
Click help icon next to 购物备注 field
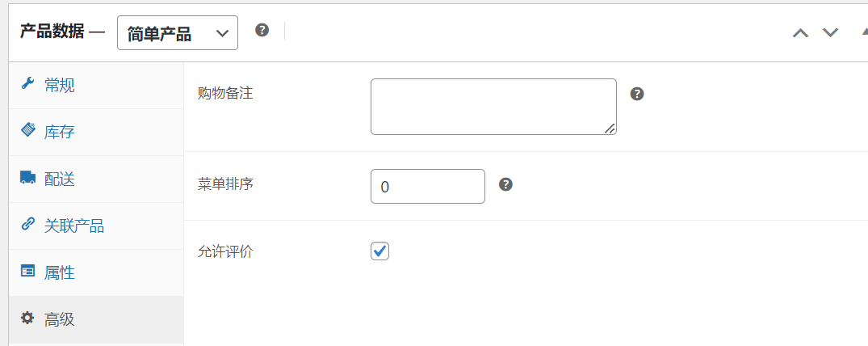point(637,94)
